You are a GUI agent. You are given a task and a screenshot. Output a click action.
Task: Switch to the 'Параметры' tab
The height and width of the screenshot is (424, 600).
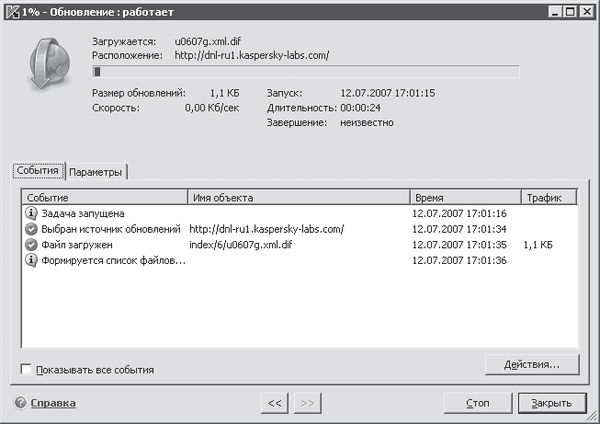tap(96, 172)
